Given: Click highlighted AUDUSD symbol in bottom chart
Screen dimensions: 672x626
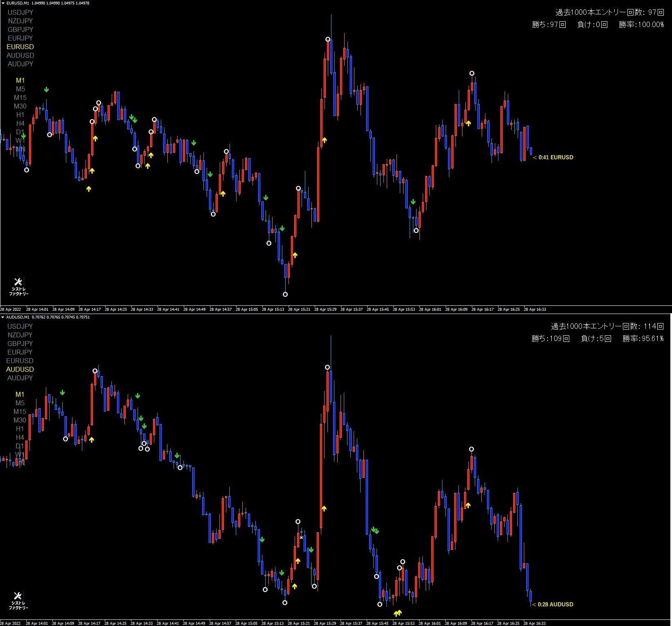Looking at the screenshot, I should pos(20,369).
